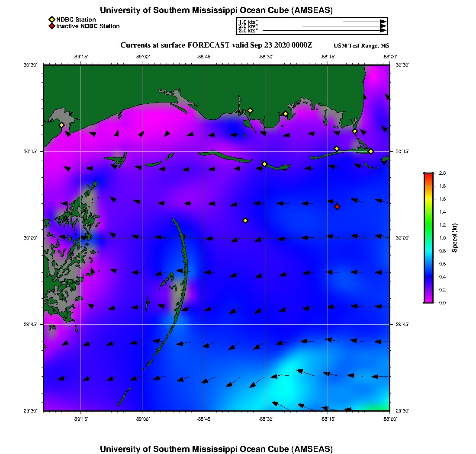The width and height of the screenshot is (476, 454).
Task: Click yellow NDBC Station diamond in legend
Action: coord(51,19)
